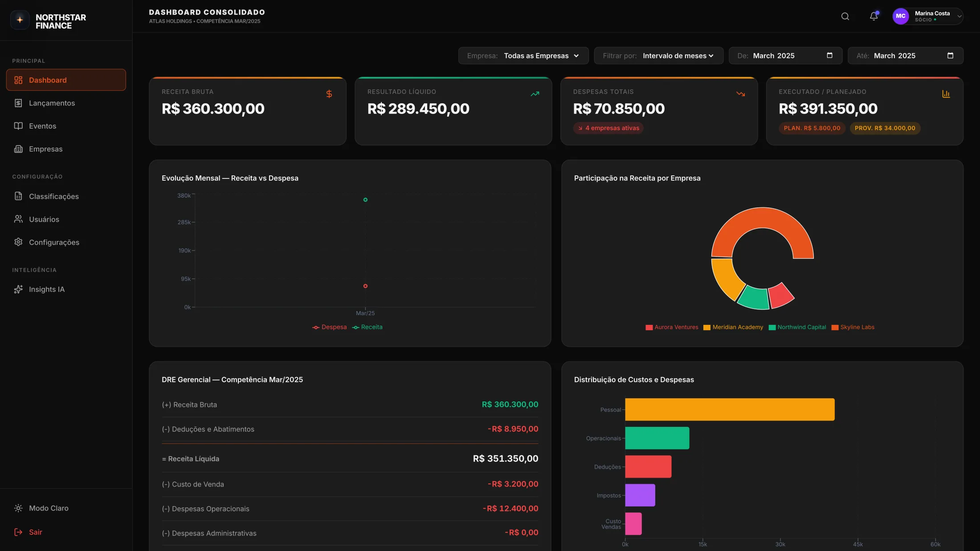980x551 pixels.
Task: Toggle Receita series visibility in the chart legend
Action: point(367,327)
